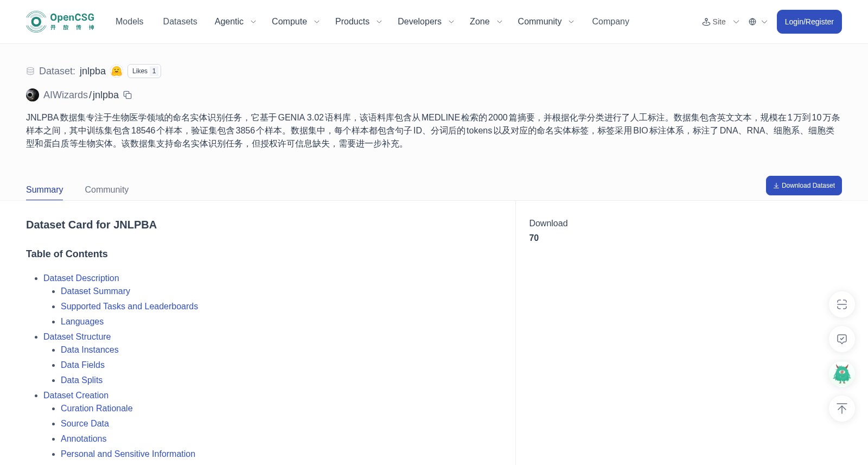868x465 pixels.
Task: Click Login/Register button
Action: [809, 22]
